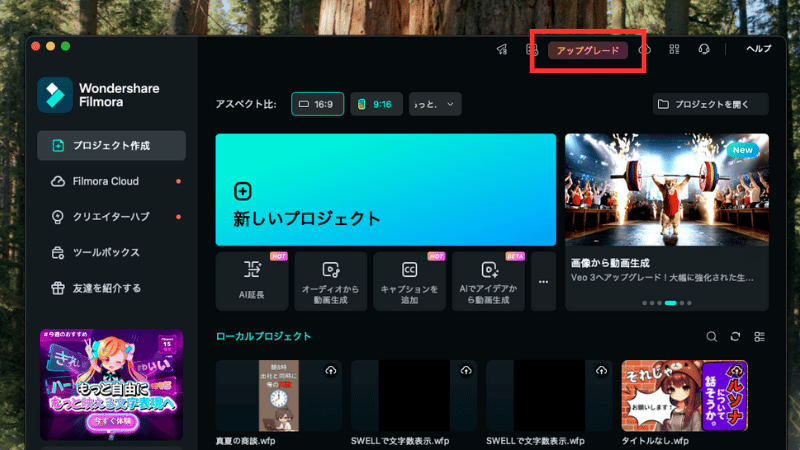The width and height of the screenshot is (800, 450).
Task: Open Creator Hub (クリエイターハブ)
Action: 111,217
